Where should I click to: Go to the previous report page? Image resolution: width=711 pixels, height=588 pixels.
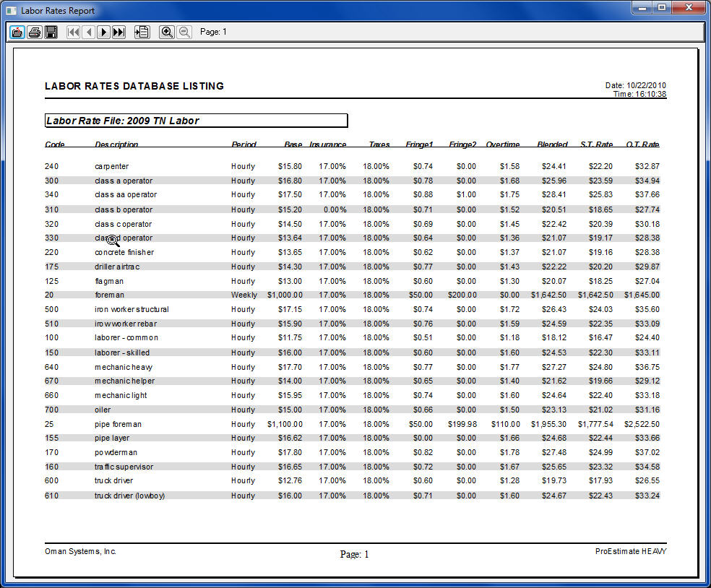tap(89, 33)
